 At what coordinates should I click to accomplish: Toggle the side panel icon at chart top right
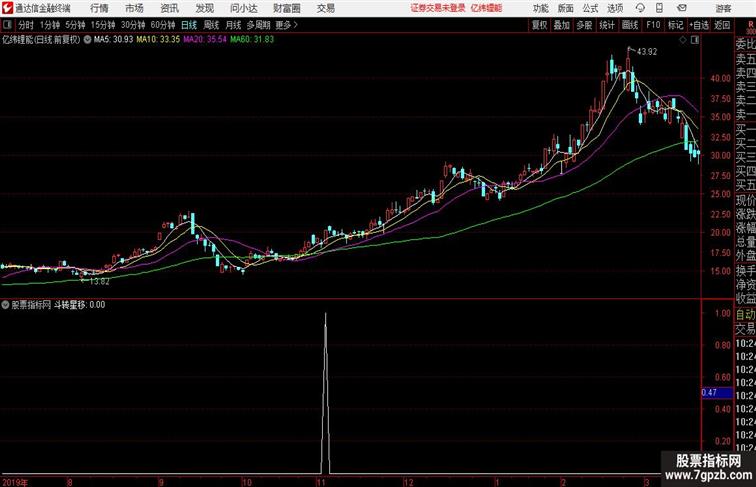click(x=695, y=40)
